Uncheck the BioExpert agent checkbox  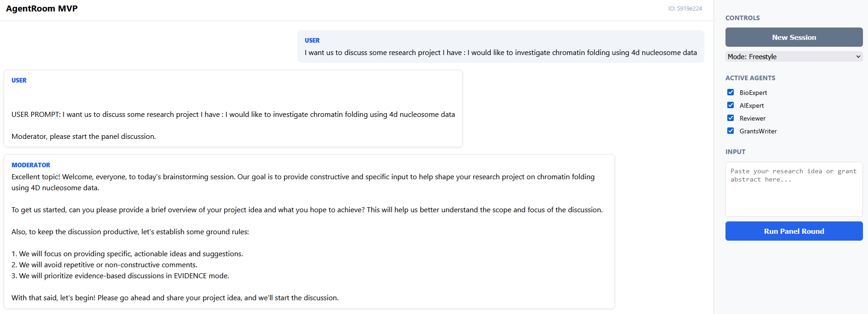click(x=731, y=93)
